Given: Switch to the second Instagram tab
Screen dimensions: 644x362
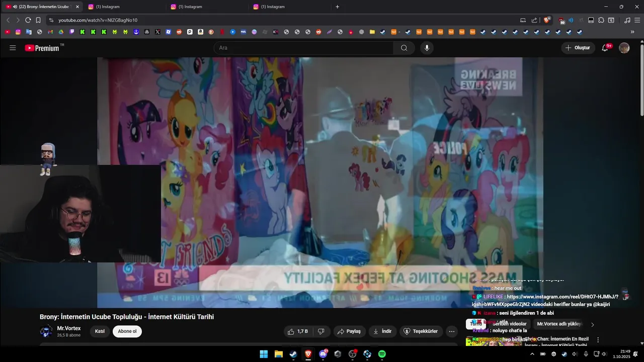Looking at the screenshot, I should [x=207, y=7].
